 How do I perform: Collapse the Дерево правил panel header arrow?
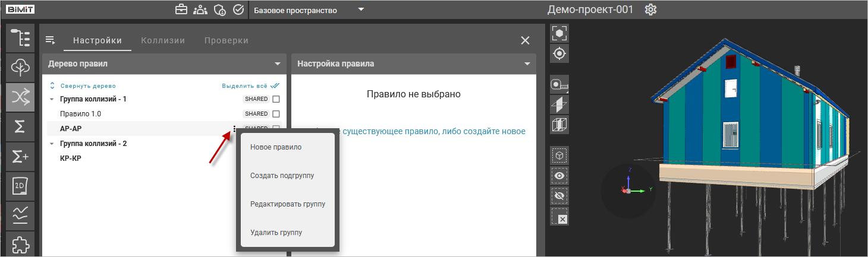[278, 64]
